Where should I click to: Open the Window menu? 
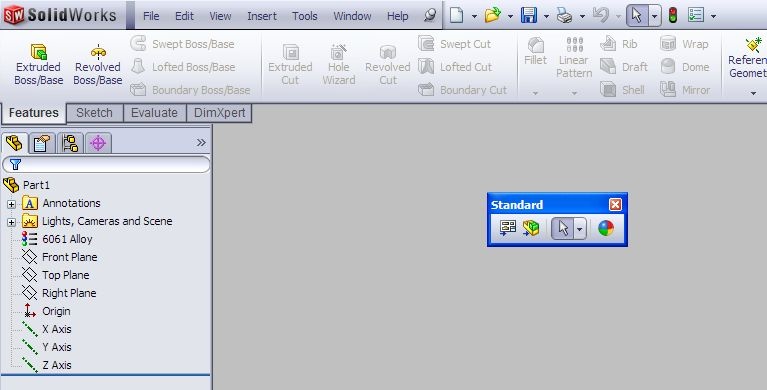[352, 16]
